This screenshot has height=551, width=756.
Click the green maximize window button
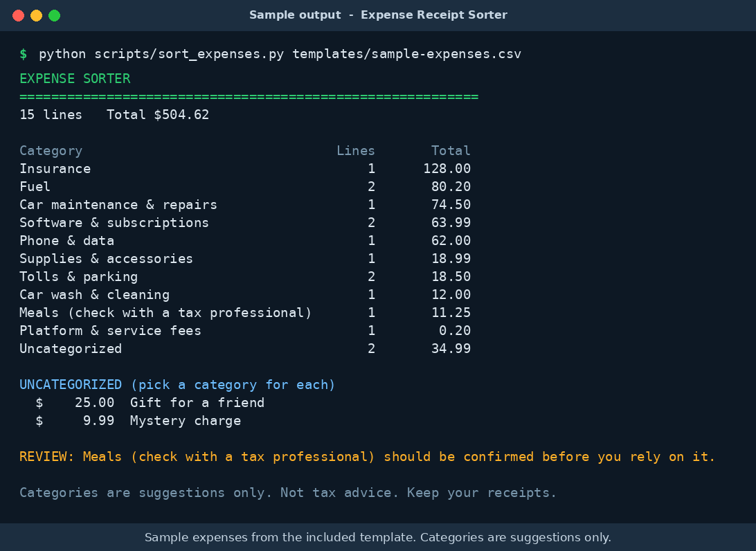55,15
